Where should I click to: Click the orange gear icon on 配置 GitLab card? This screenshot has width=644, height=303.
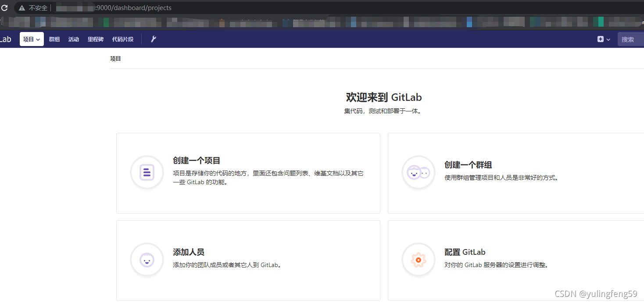[418, 260]
